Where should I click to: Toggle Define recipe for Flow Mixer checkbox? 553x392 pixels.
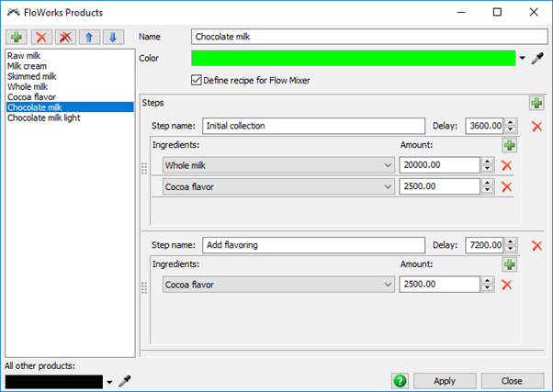click(x=197, y=80)
